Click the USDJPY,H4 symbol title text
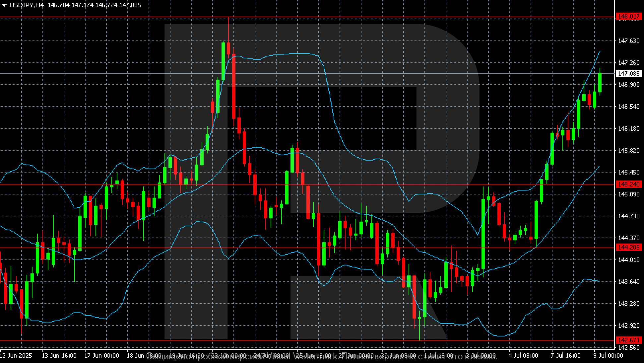644x363 pixels. [27, 5]
